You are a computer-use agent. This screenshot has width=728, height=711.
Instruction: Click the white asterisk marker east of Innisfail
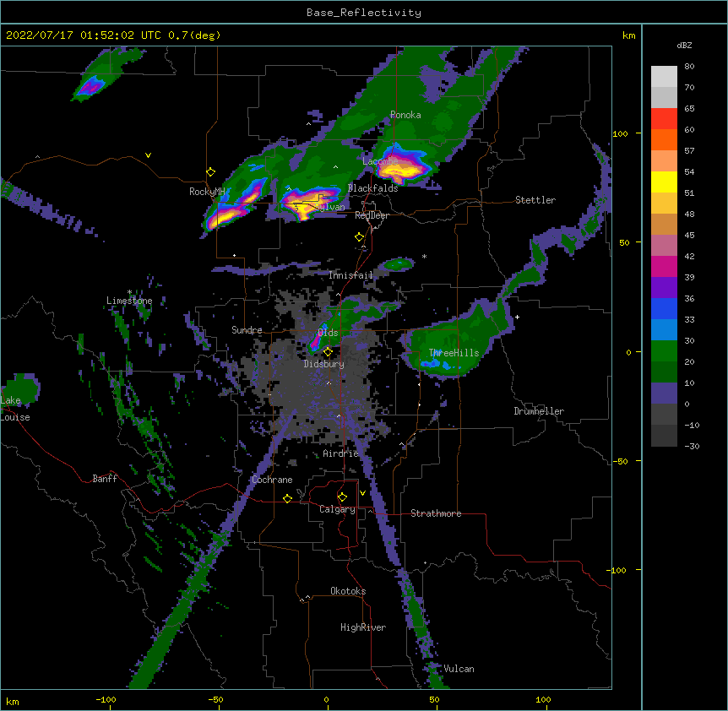pos(424,256)
